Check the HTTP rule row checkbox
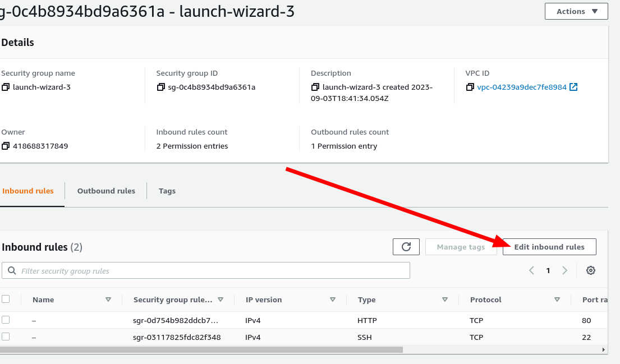The width and height of the screenshot is (620, 364). point(6,320)
